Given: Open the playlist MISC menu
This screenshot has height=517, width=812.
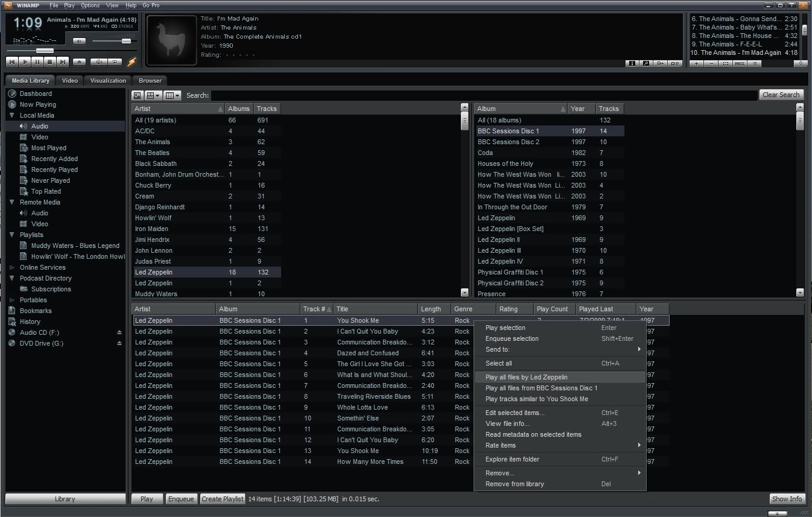Looking at the screenshot, I should click(x=740, y=63).
